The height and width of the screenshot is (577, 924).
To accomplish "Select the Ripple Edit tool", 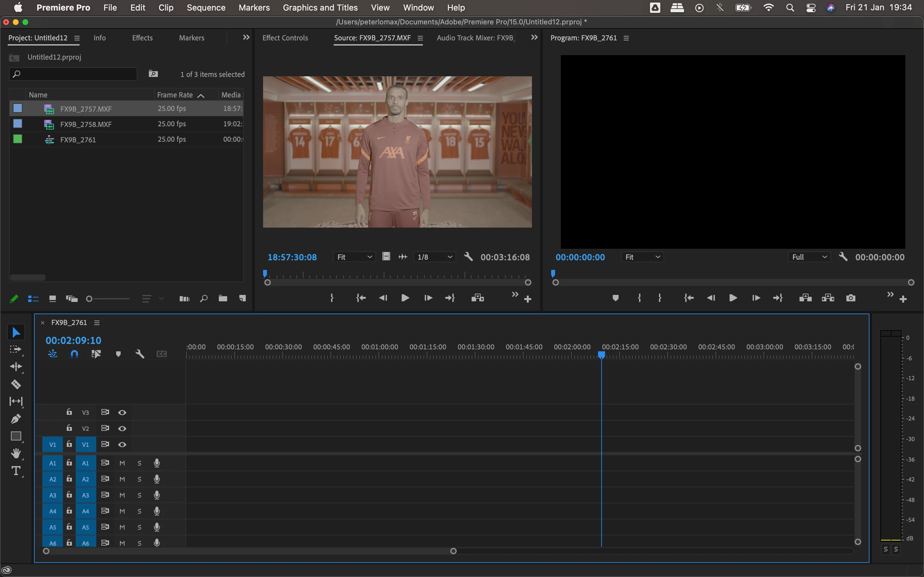I will (x=16, y=366).
